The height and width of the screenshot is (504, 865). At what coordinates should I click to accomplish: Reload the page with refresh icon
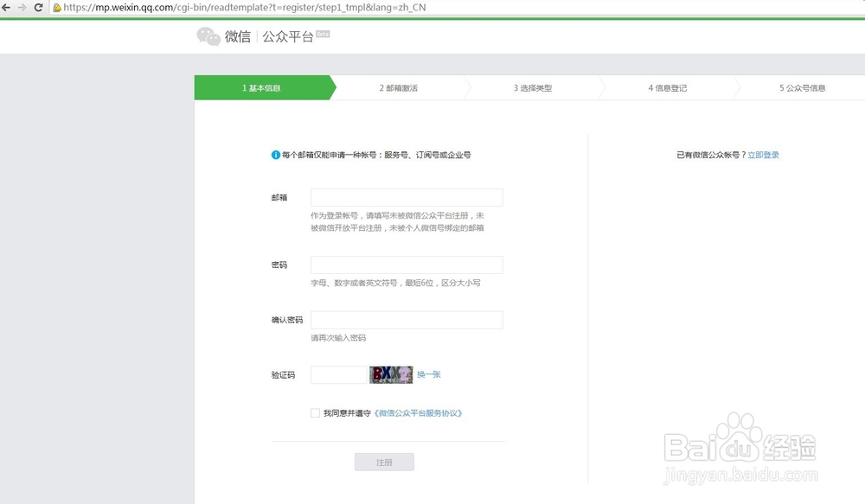[39, 7]
